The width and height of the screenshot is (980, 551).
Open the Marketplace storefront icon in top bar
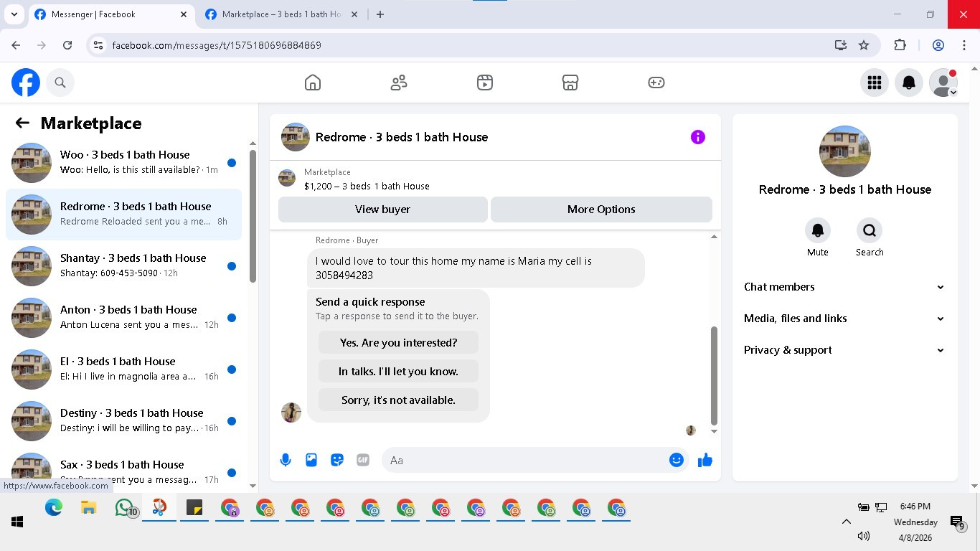coord(570,83)
